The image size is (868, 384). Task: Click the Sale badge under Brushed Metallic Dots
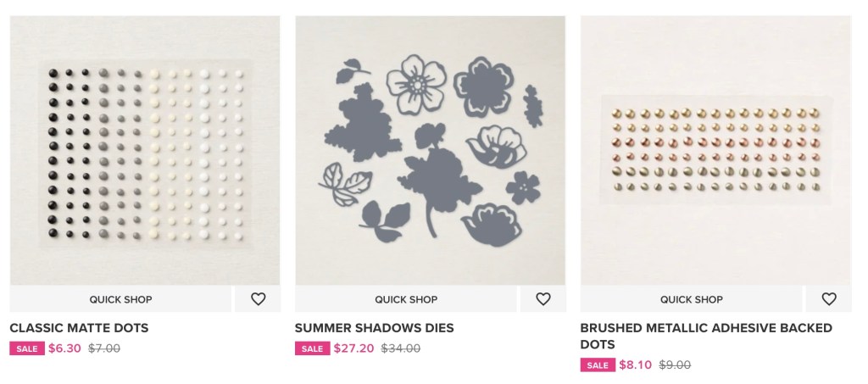(598, 365)
